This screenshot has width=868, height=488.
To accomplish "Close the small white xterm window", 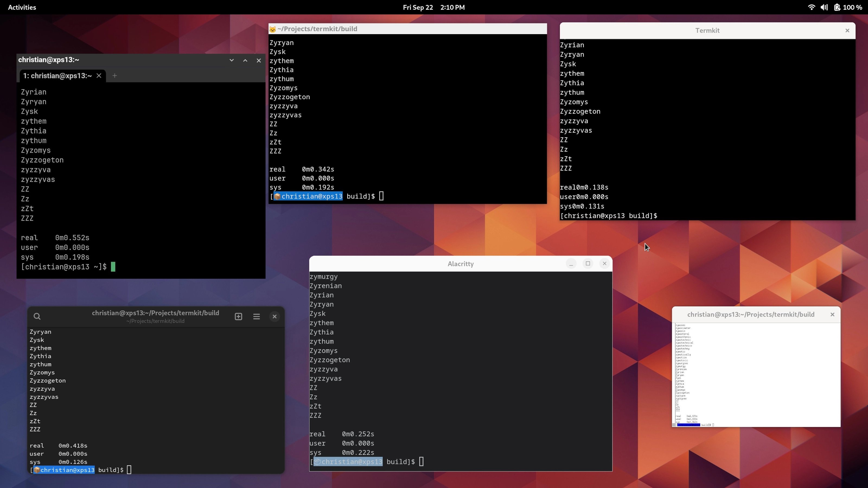I will click(832, 314).
